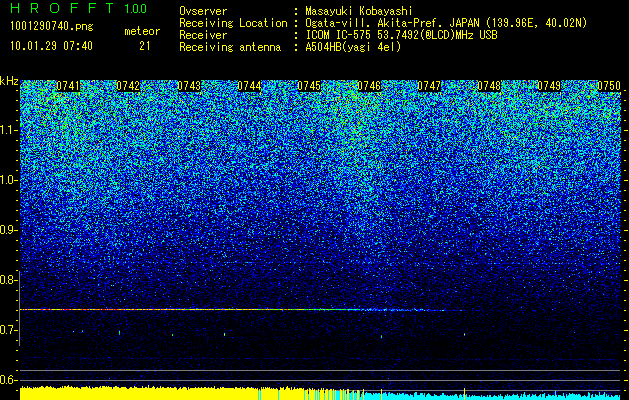Click the date stamp 10.01.29 07:40
Screen dimensions: 629x400
(51, 46)
